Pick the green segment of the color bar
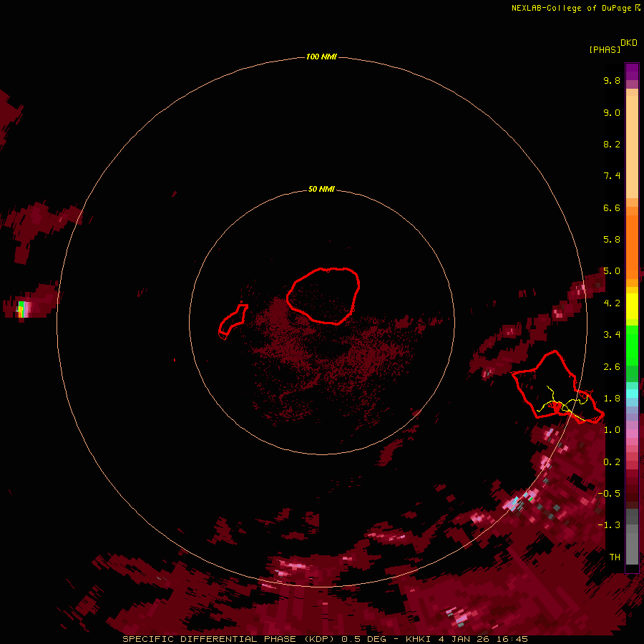 click(x=632, y=345)
